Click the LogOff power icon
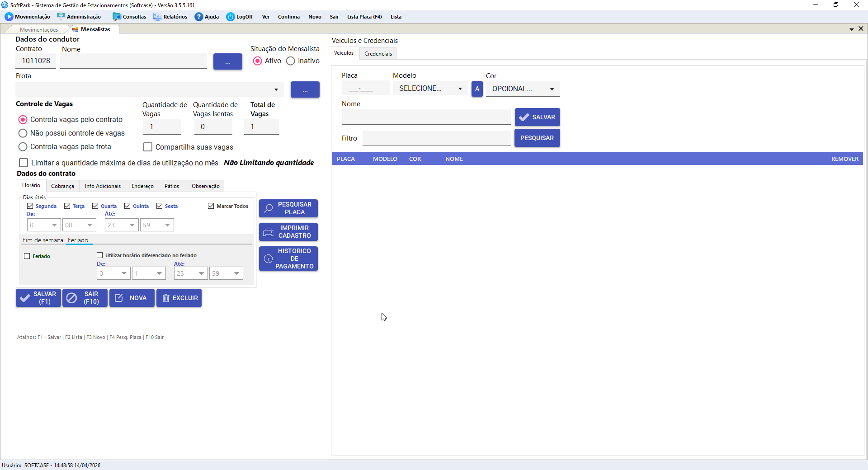The height and width of the screenshot is (470, 868). point(231,17)
